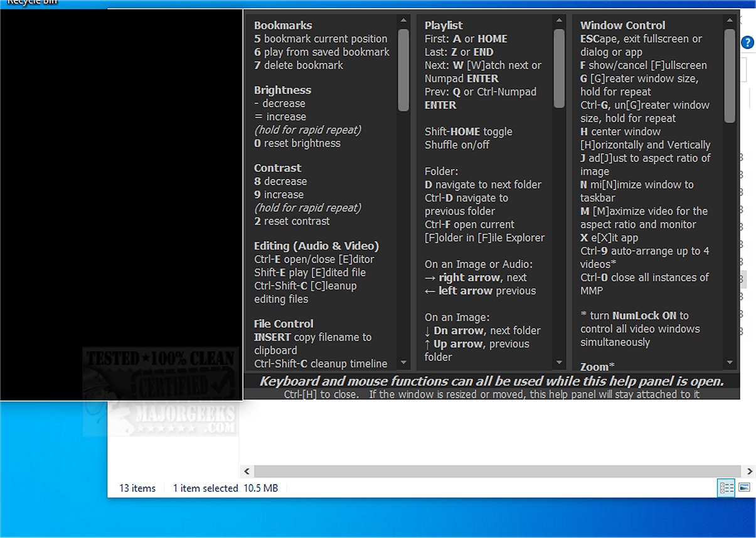
Task: Click the down arrow of the Playlist column scrollbar
Action: pyautogui.click(x=559, y=363)
